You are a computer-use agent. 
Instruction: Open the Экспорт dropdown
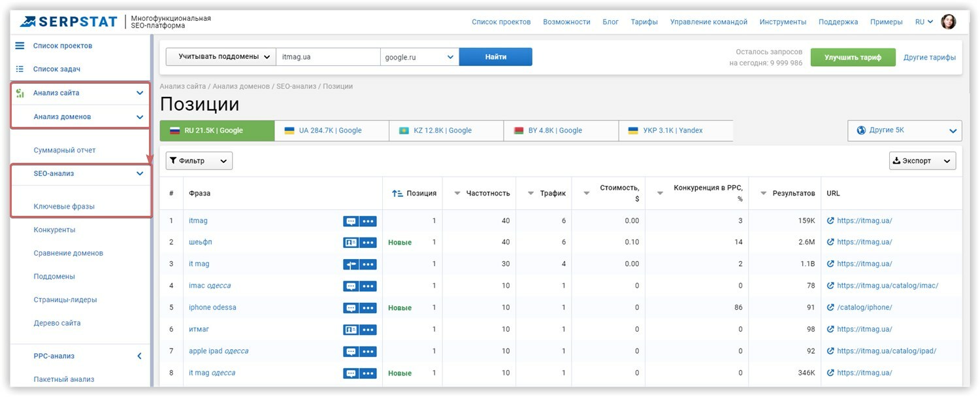click(x=923, y=161)
